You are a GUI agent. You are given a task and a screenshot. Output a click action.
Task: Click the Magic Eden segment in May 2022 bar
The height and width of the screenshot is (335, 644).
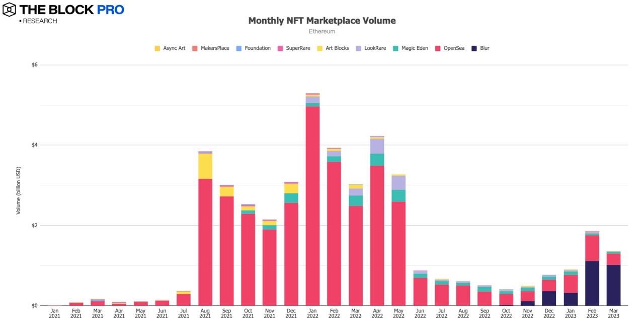[x=398, y=196]
